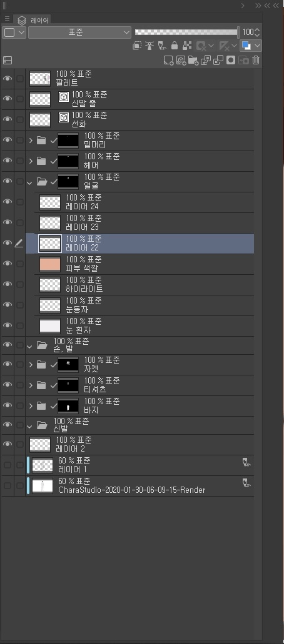The width and height of the screenshot is (284, 644).
Task: Click the 피부 색깔 skin color thumbnail
Action: tap(50, 264)
